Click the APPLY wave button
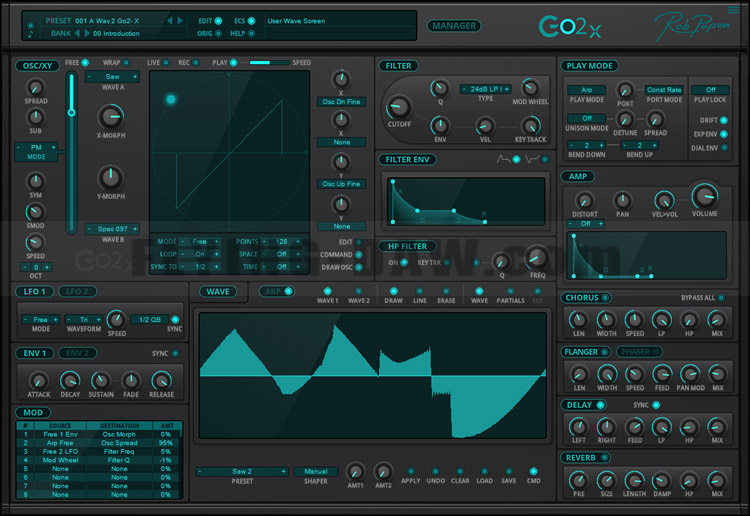750x516 pixels. click(x=410, y=472)
